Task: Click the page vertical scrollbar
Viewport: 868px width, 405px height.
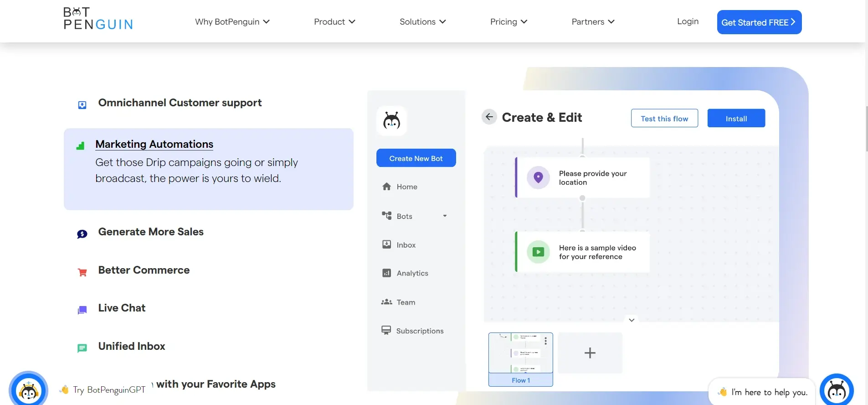Action: 866,129
